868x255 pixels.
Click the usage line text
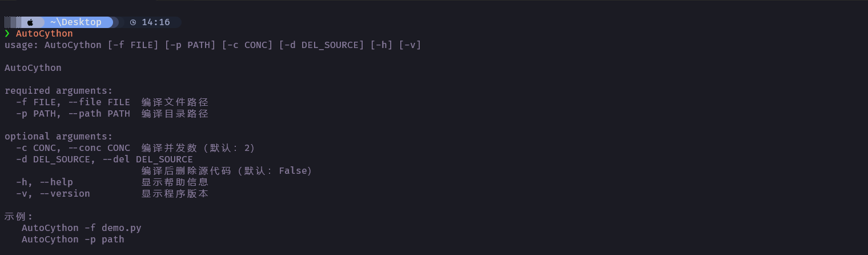coord(213,45)
